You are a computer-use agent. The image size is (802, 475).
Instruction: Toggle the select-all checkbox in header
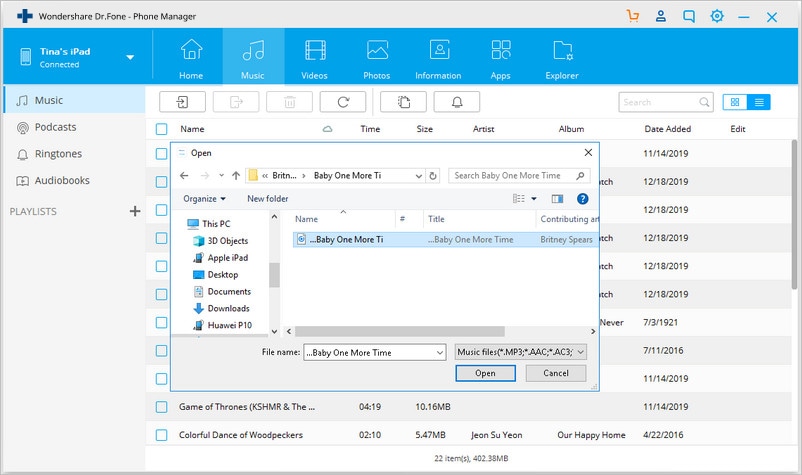point(162,129)
